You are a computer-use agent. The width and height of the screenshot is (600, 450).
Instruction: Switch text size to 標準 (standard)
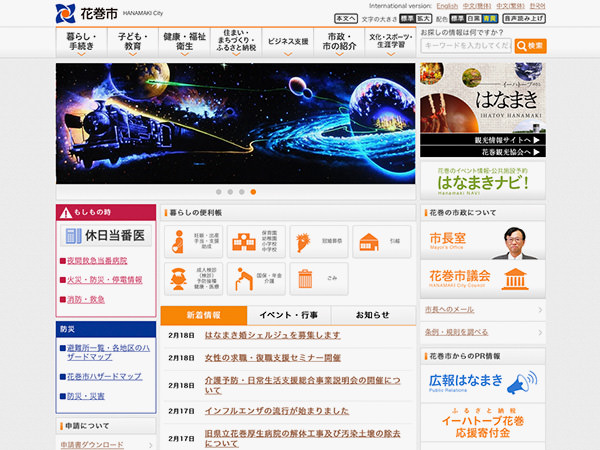pyautogui.click(x=411, y=18)
